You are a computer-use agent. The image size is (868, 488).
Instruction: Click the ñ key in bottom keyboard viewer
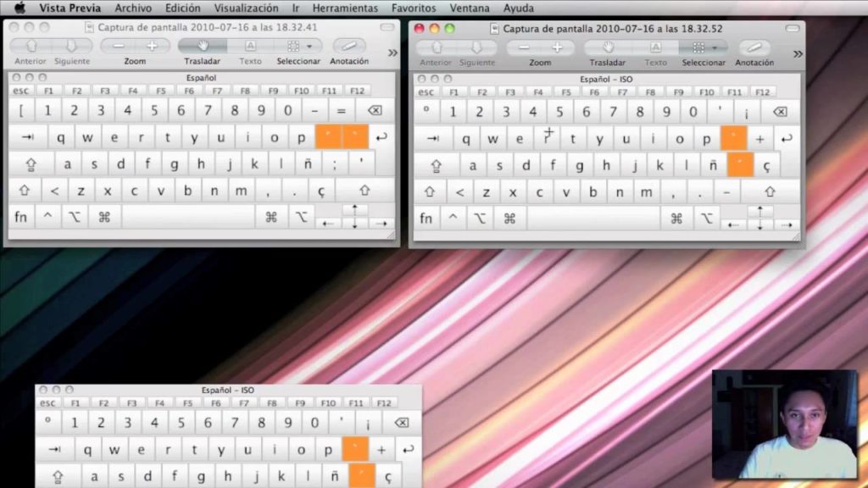[x=335, y=476]
